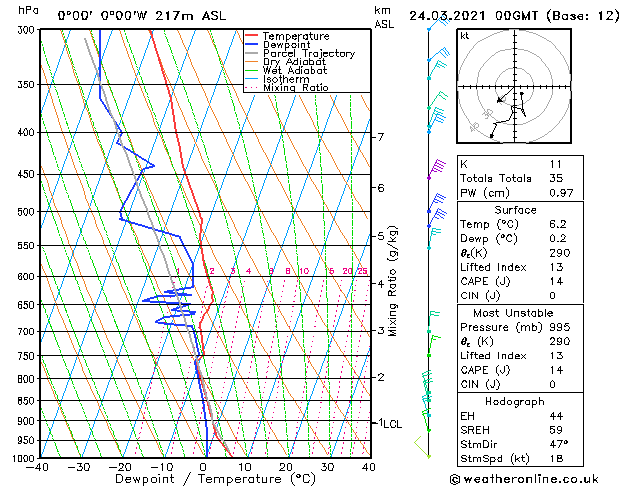629x486 pixels.
Task: Click the black storm-motion arrow in the hodograph
Action: [x=505, y=95]
